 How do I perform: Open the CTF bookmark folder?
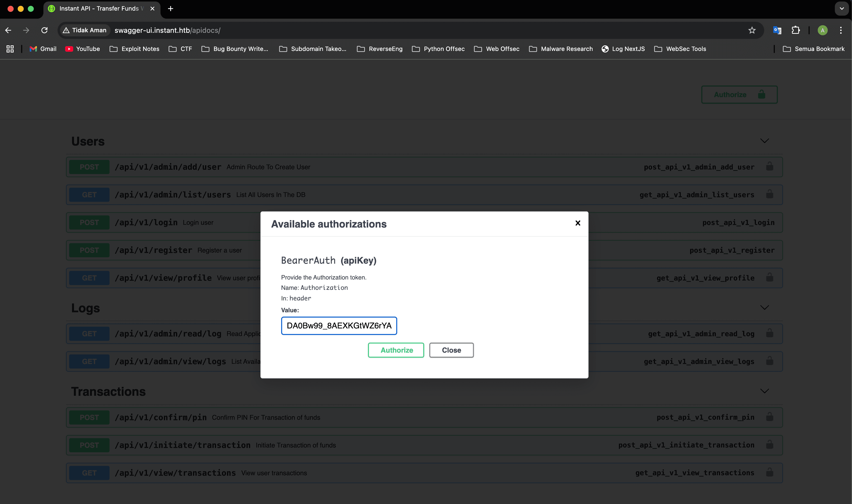coord(180,49)
